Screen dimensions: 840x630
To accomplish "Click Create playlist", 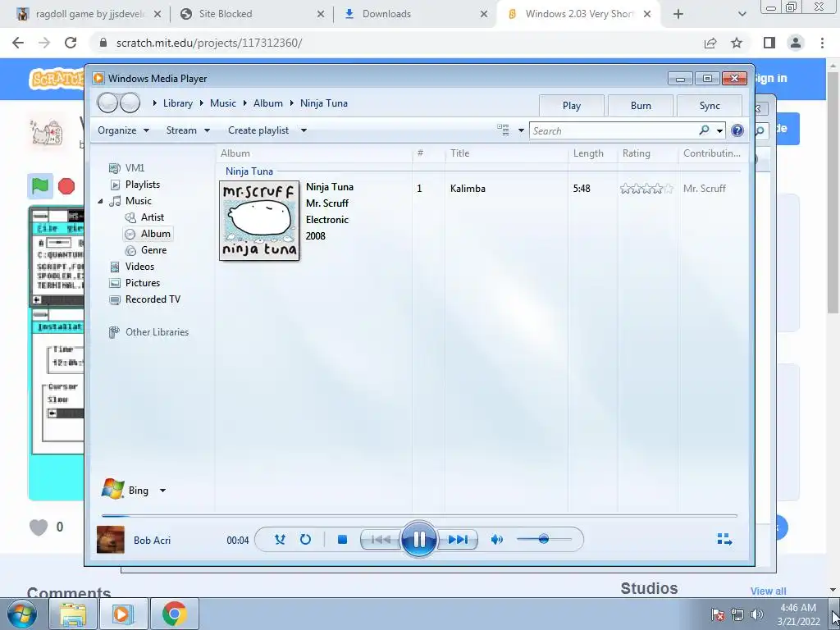I will point(258,130).
